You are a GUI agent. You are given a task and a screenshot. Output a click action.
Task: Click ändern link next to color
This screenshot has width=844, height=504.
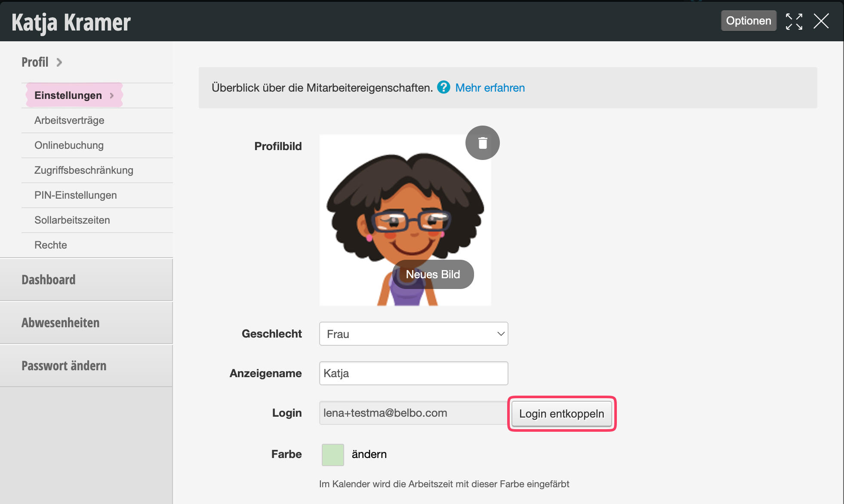click(x=369, y=454)
